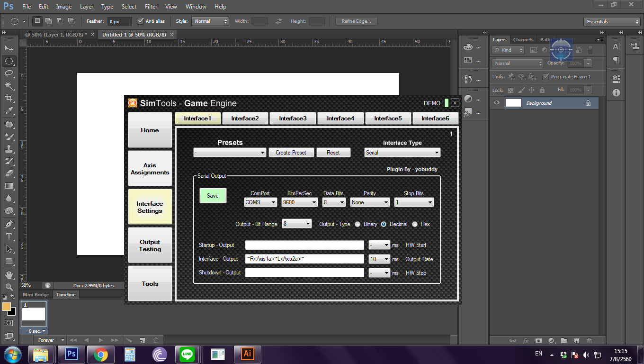644x364 pixels.
Task: Open Photoshop Style Normal dropdown
Action: (x=210, y=21)
